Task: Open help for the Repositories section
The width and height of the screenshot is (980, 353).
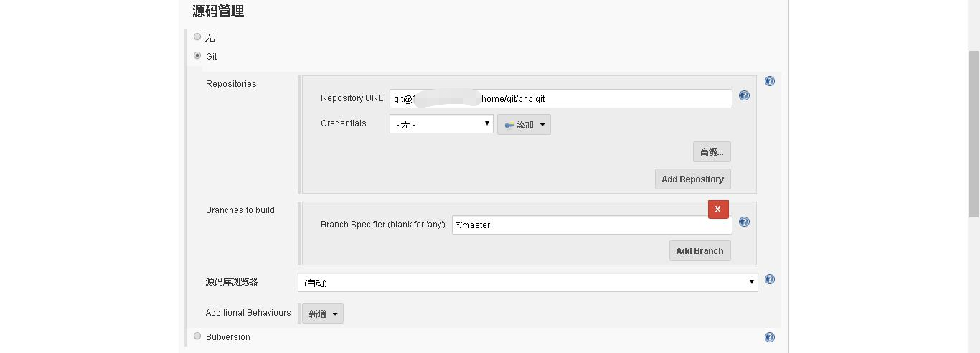Action: point(770,81)
